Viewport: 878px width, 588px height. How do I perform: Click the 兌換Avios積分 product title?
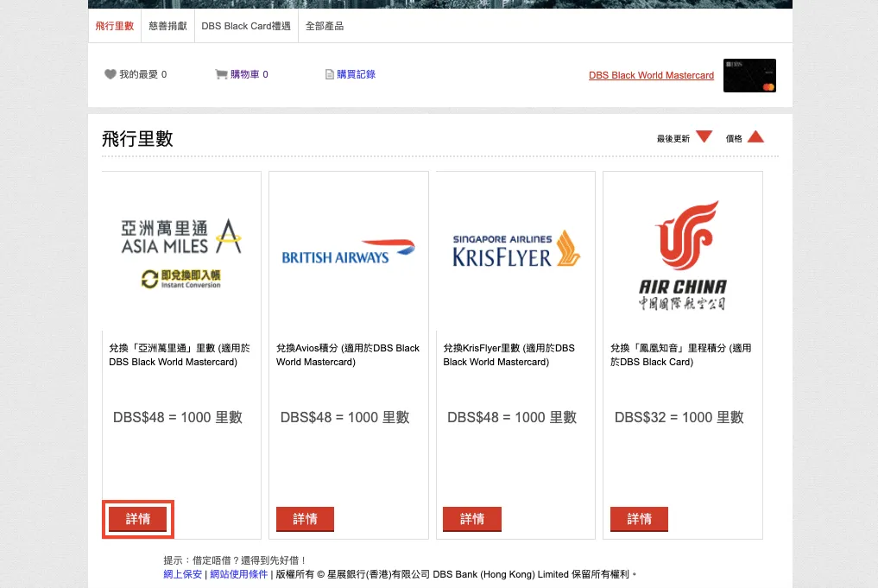[348, 355]
